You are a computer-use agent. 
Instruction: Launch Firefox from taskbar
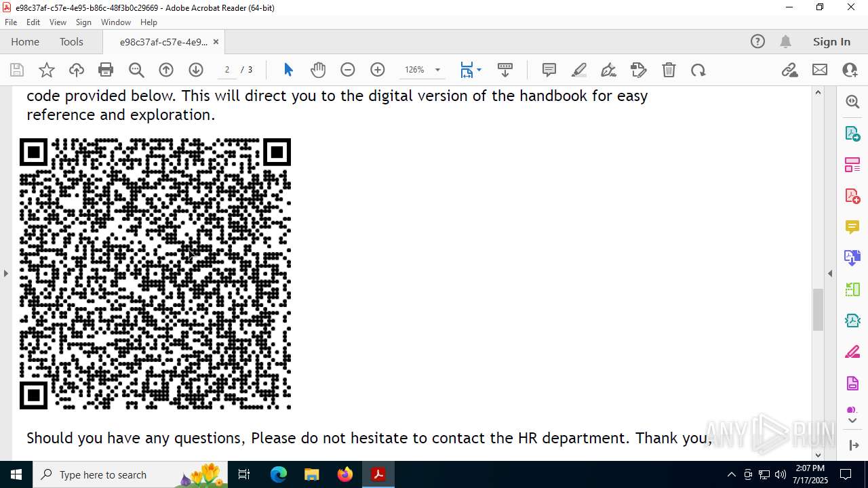[345, 474]
